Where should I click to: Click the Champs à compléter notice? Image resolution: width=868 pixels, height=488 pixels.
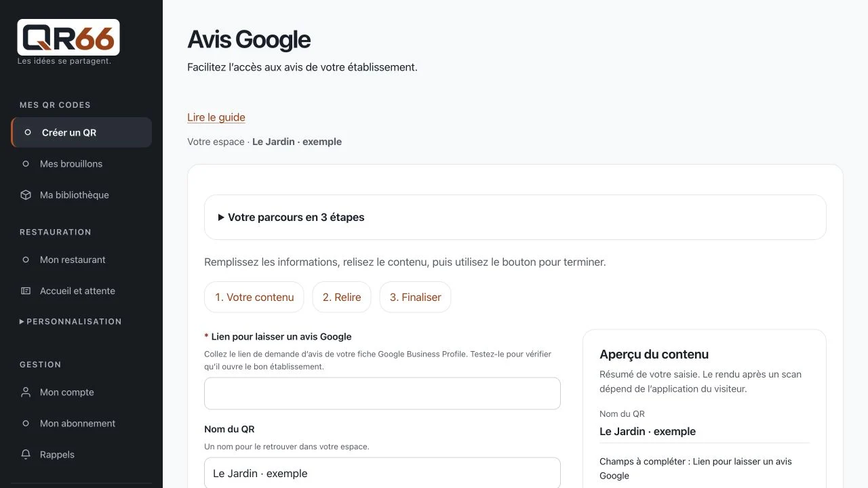tap(696, 468)
